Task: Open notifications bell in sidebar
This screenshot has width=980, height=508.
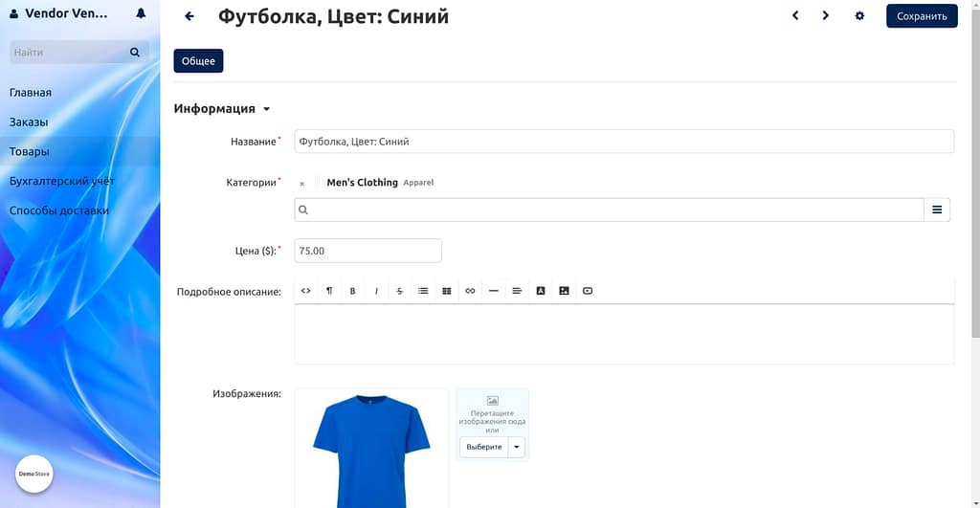Action: (x=142, y=14)
